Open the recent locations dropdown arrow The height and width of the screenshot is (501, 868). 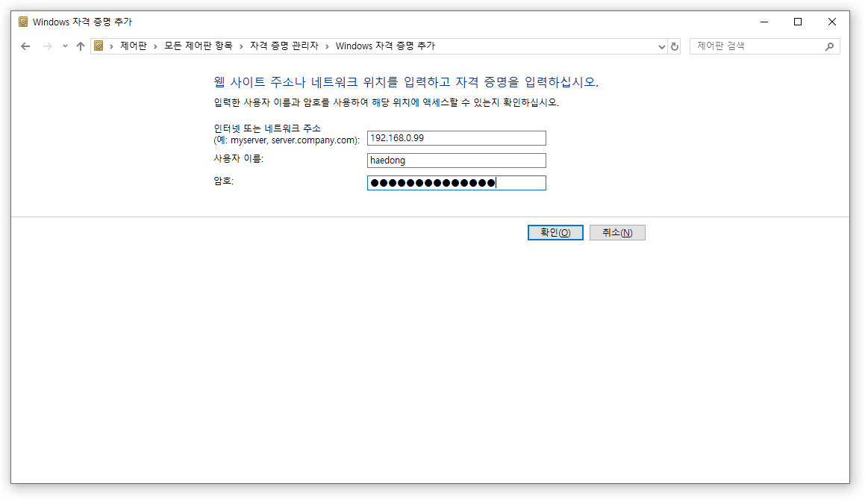click(x=66, y=46)
